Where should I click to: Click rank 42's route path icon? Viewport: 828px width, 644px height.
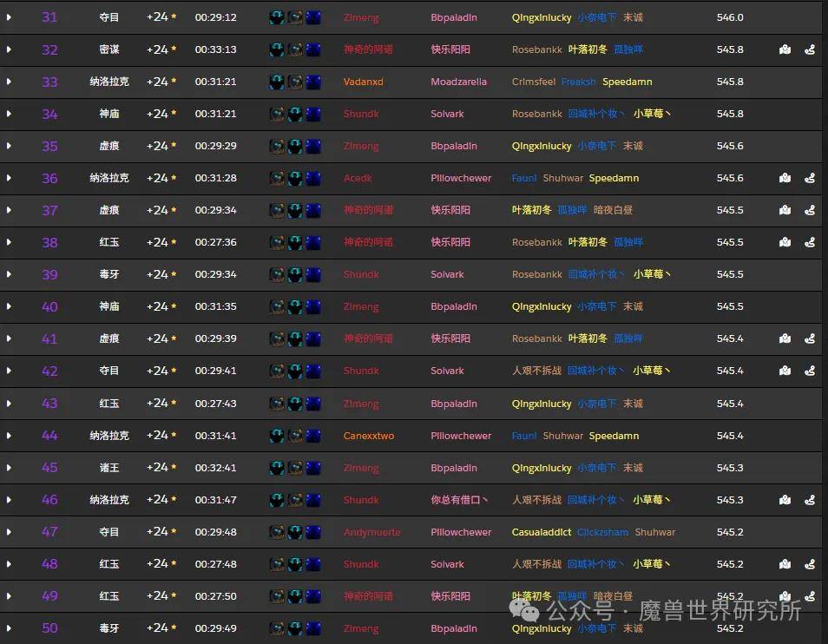pyautogui.click(x=810, y=371)
